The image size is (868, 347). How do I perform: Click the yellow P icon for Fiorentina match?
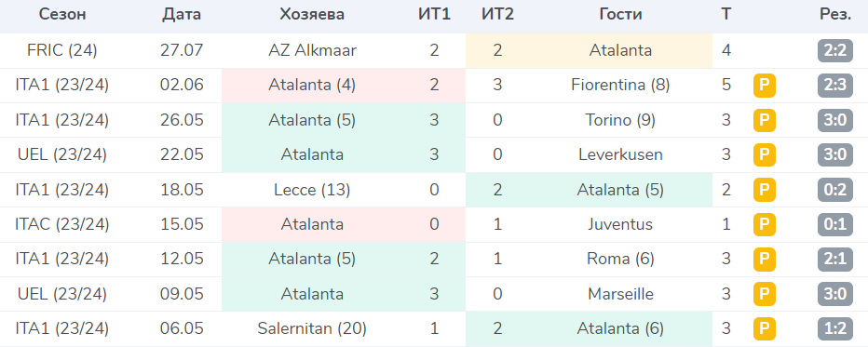pos(764,86)
